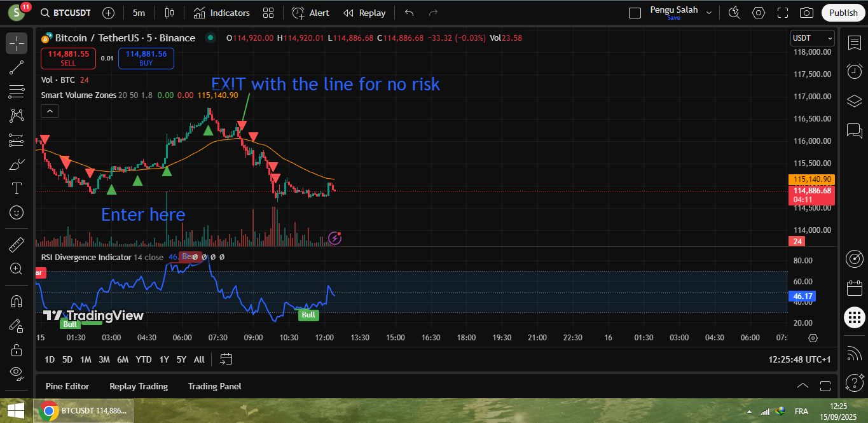Start bar Replay mode
This screenshot has width=868, height=423.
[x=364, y=13]
